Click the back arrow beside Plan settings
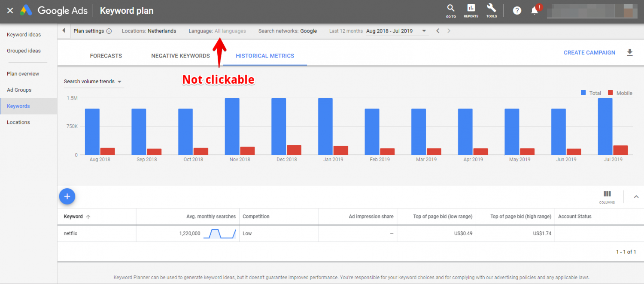644x284 pixels. [x=63, y=30]
